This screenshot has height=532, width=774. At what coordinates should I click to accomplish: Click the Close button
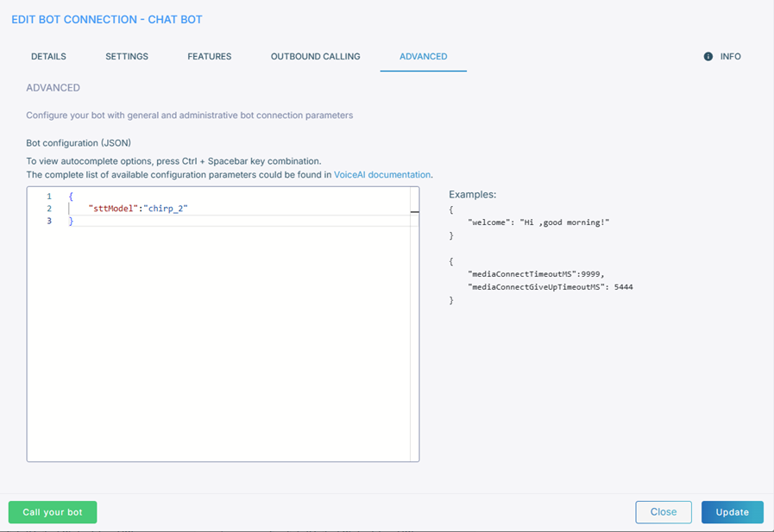[x=663, y=512]
